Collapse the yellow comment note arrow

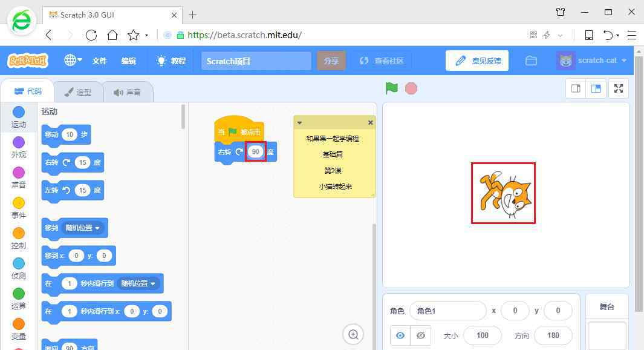point(299,122)
